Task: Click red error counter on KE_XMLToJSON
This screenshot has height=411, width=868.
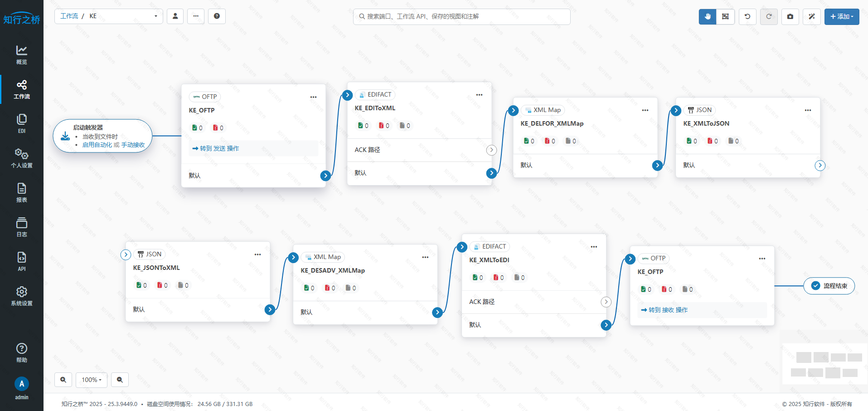Action: coord(713,141)
